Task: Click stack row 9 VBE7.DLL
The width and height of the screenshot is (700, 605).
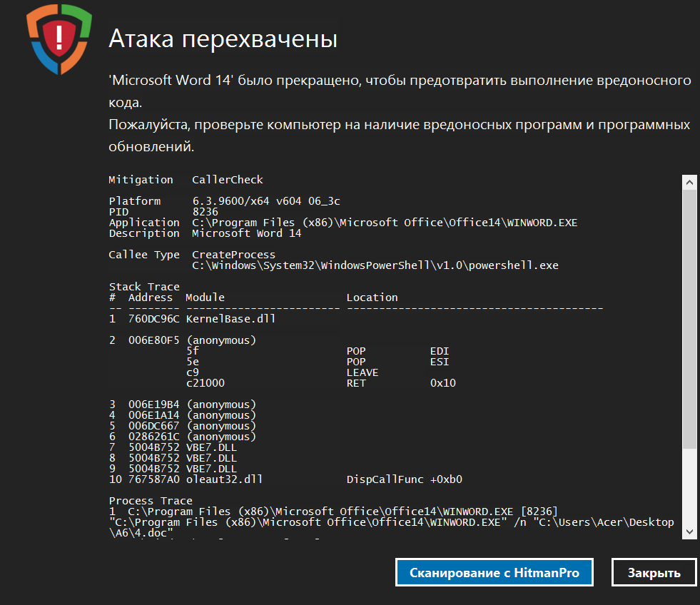Action: click(173, 469)
